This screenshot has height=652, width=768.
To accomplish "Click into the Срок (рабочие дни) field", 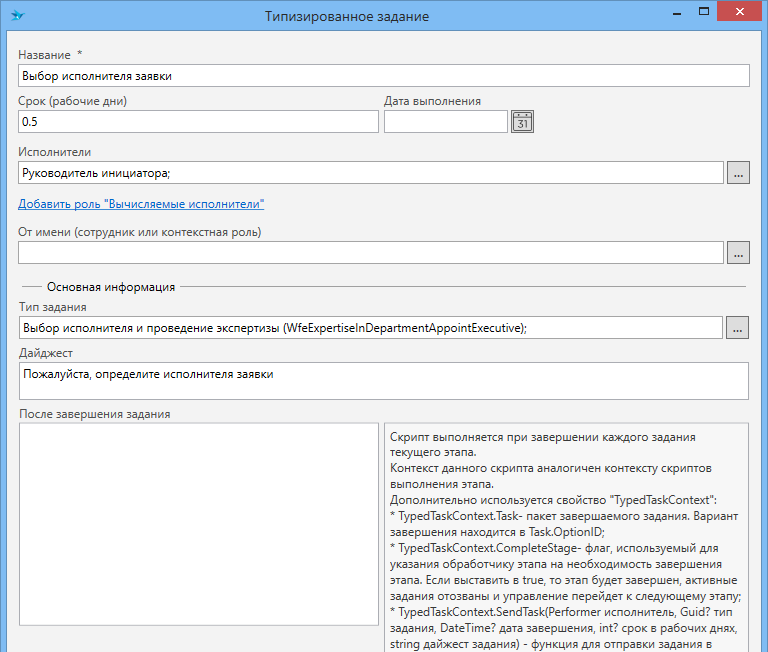I will [x=198, y=121].
